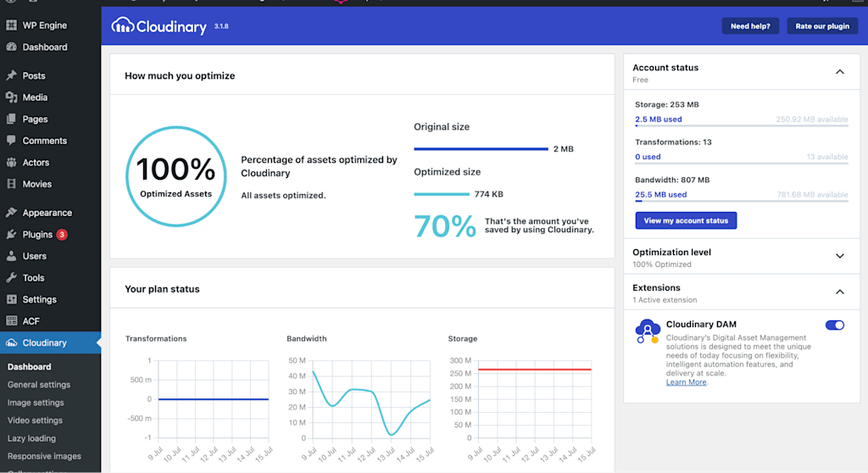Open Comments via the speech bubble icon
Screen dimensions: 868x473
click(11, 140)
